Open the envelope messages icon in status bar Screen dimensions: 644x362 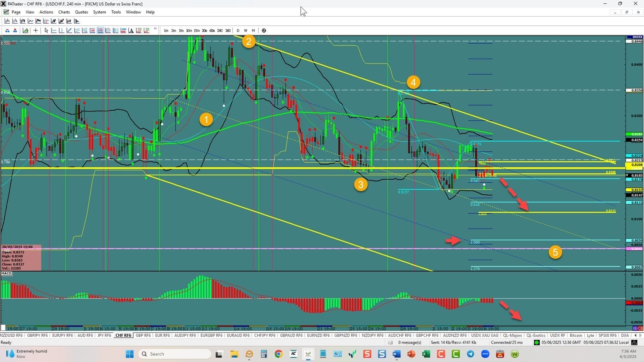(x=390, y=342)
